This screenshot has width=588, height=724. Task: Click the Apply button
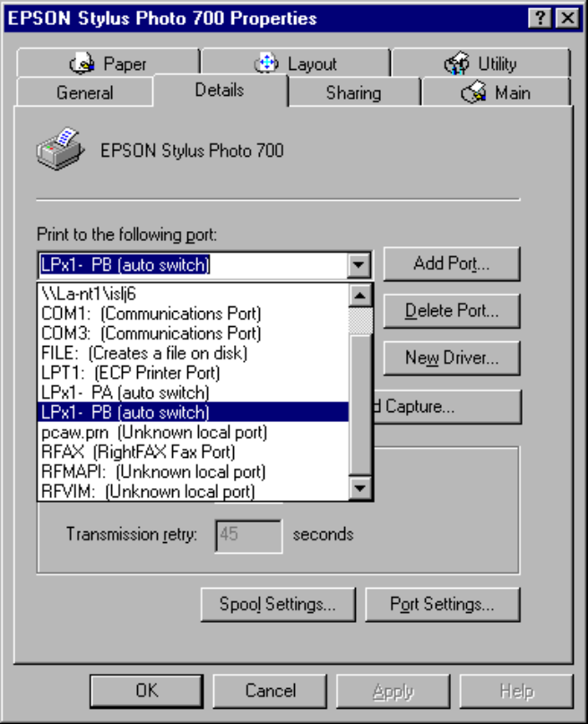click(x=393, y=691)
